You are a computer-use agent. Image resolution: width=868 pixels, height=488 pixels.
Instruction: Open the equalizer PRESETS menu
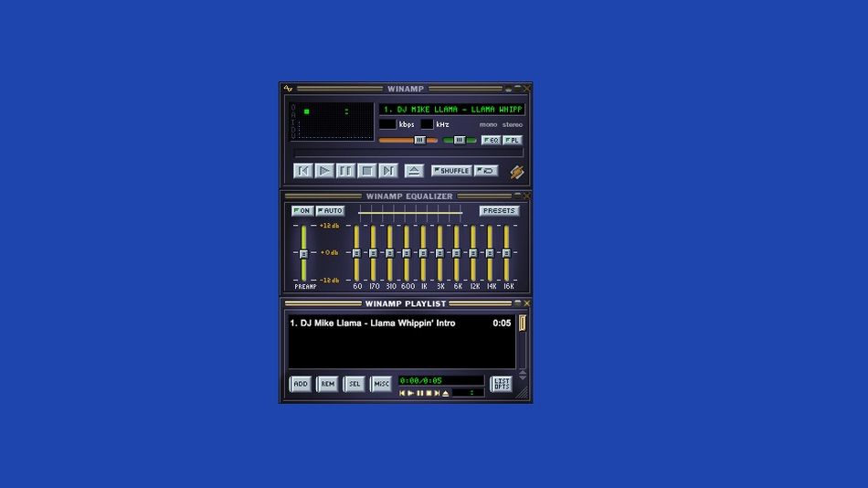pos(499,211)
